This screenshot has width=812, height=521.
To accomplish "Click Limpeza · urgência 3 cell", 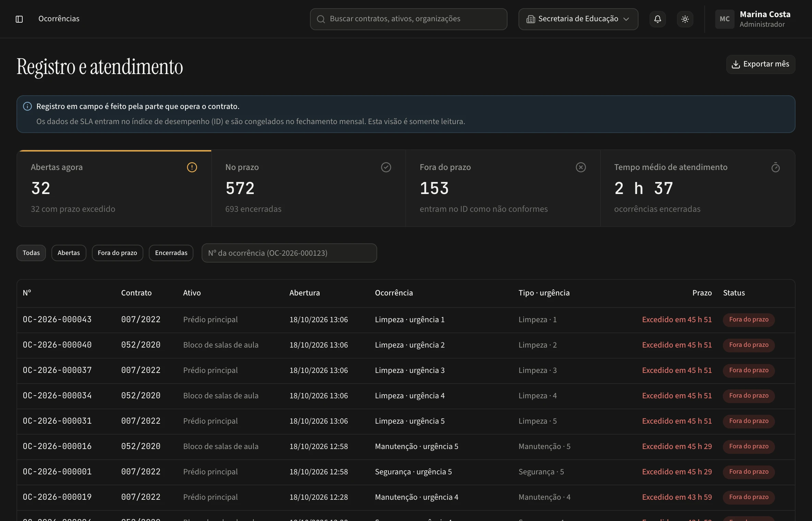I will (x=410, y=370).
